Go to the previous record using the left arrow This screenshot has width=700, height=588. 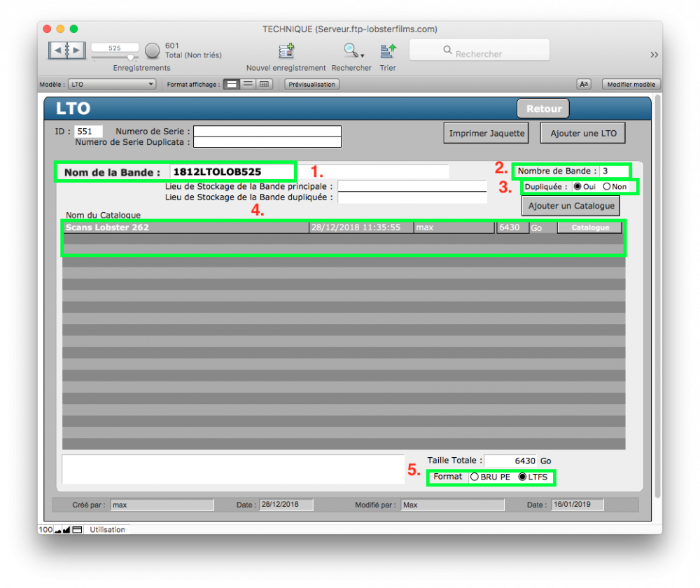(57, 50)
